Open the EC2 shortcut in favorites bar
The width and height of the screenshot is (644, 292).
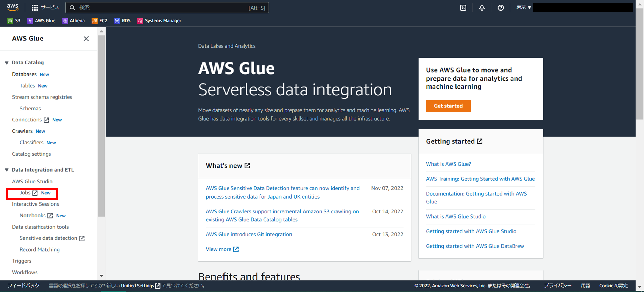(x=100, y=21)
